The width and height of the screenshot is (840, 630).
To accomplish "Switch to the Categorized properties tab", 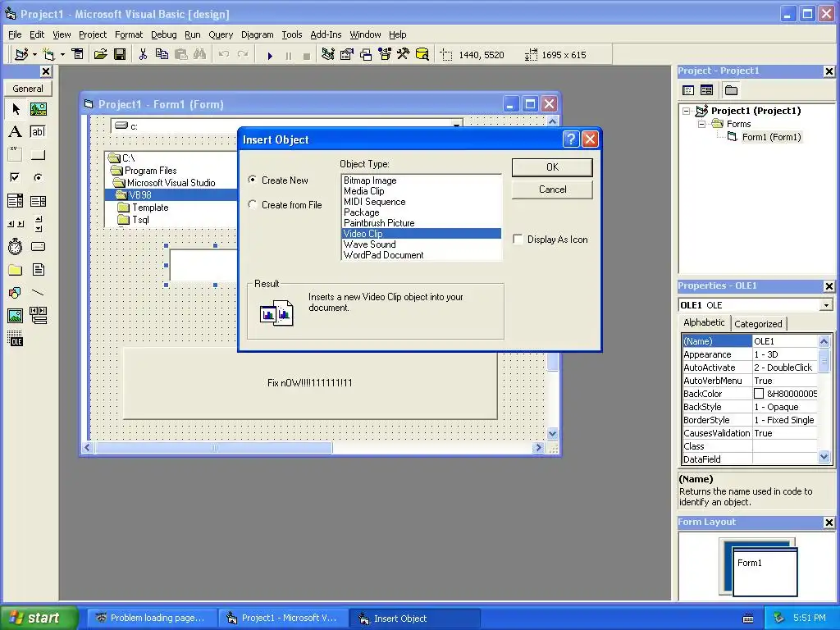I will (x=758, y=323).
